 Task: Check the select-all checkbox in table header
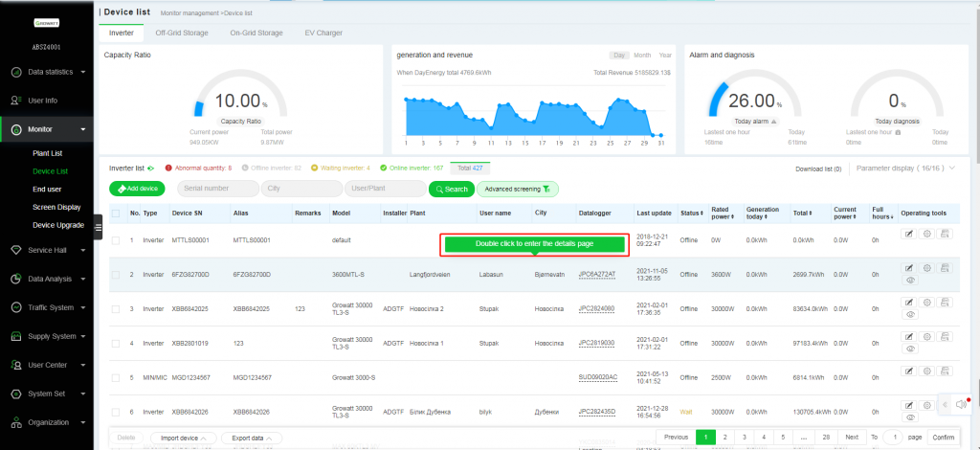(116, 214)
